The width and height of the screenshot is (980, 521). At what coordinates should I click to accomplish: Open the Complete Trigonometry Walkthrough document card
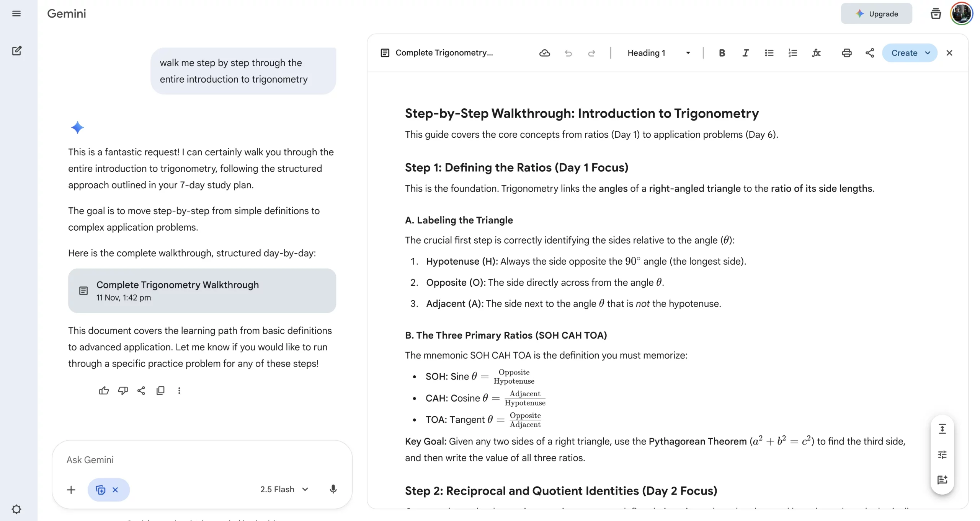(x=202, y=291)
